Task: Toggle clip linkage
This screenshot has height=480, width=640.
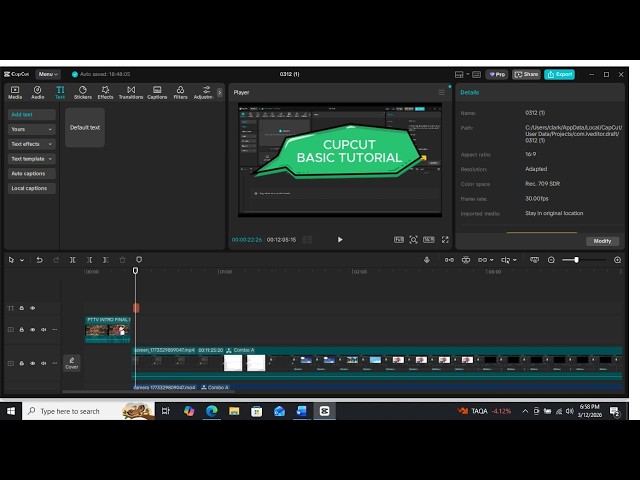Action: [x=482, y=260]
